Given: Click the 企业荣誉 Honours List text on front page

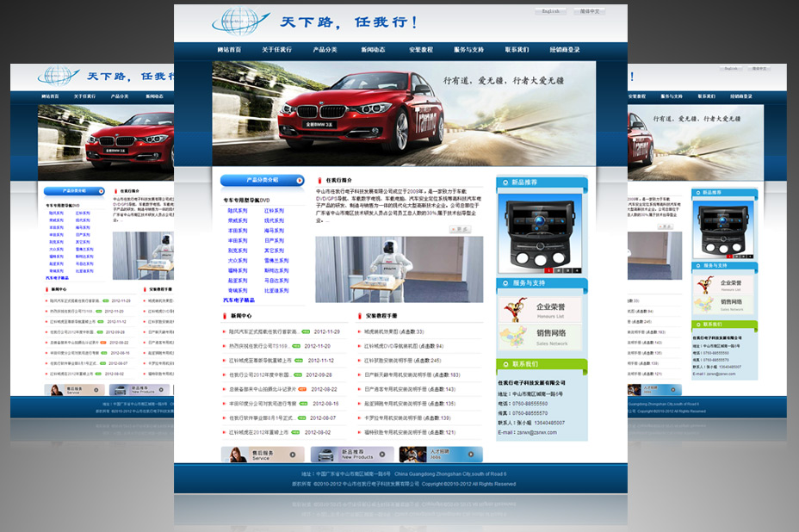Looking at the screenshot, I should coord(551,310).
